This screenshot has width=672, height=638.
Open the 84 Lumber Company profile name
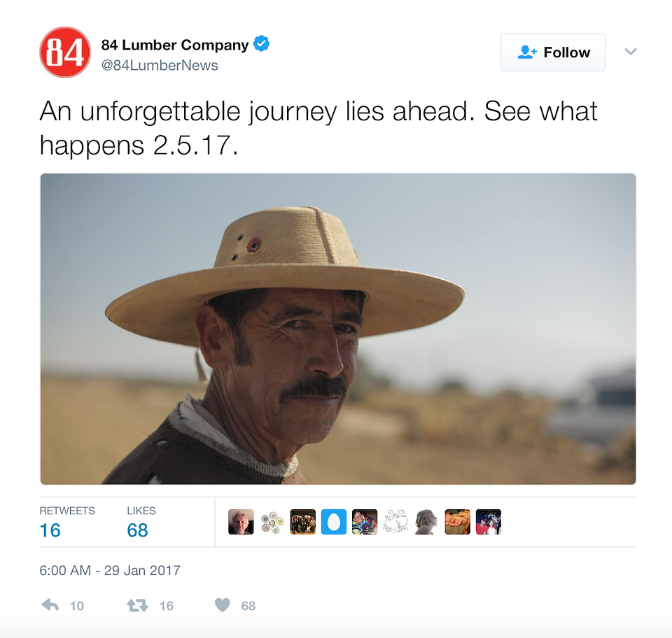click(175, 45)
